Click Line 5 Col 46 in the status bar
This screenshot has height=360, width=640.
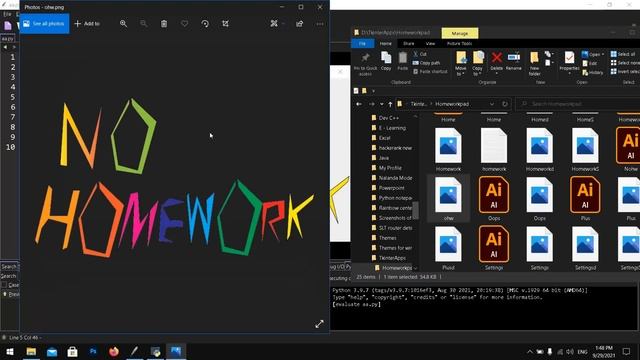click(x=23, y=338)
